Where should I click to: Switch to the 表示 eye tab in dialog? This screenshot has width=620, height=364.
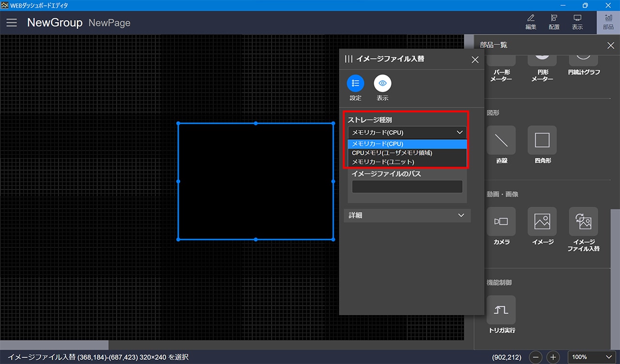pyautogui.click(x=383, y=84)
